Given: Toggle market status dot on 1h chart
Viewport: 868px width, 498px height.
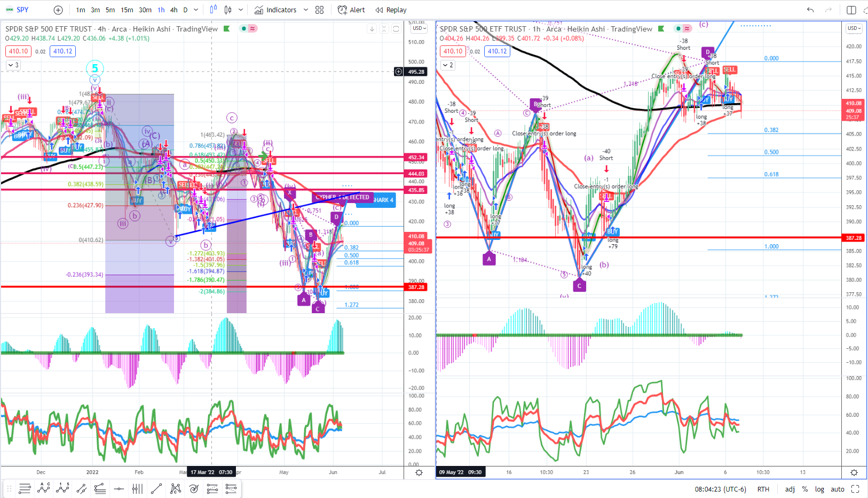Looking at the screenshot, I should tap(678, 28).
